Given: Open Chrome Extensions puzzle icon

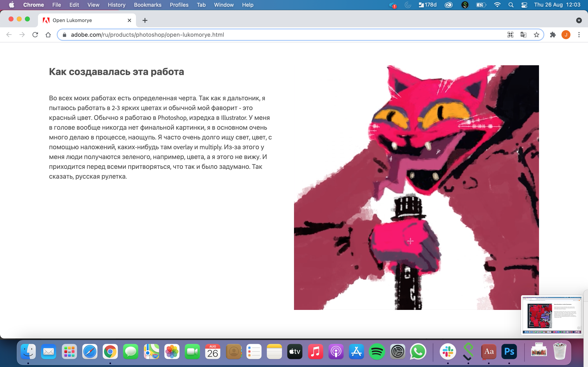Looking at the screenshot, I should click(553, 35).
